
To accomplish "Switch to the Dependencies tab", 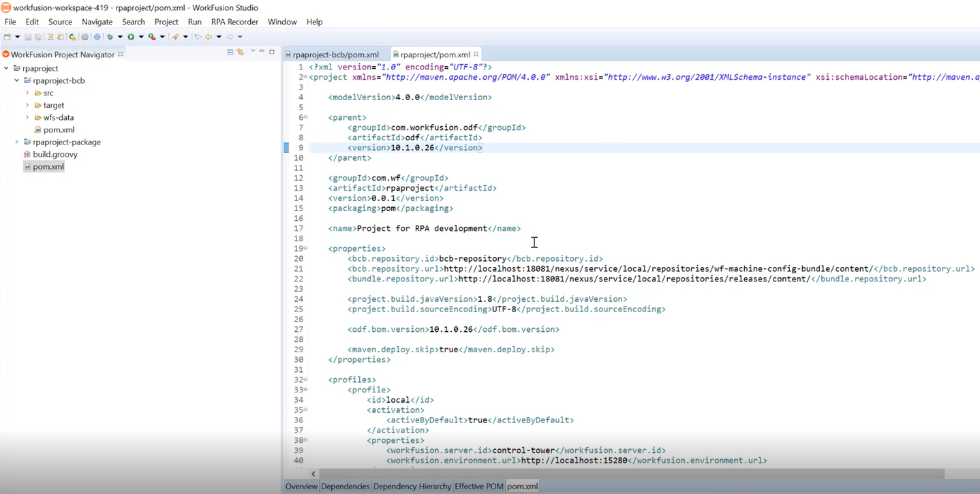I will (x=345, y=487).
